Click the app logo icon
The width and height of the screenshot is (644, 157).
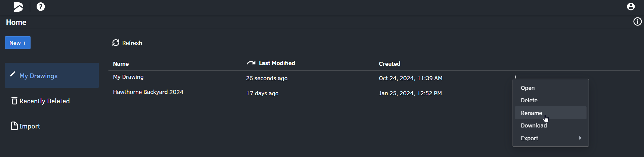point(18,7)
